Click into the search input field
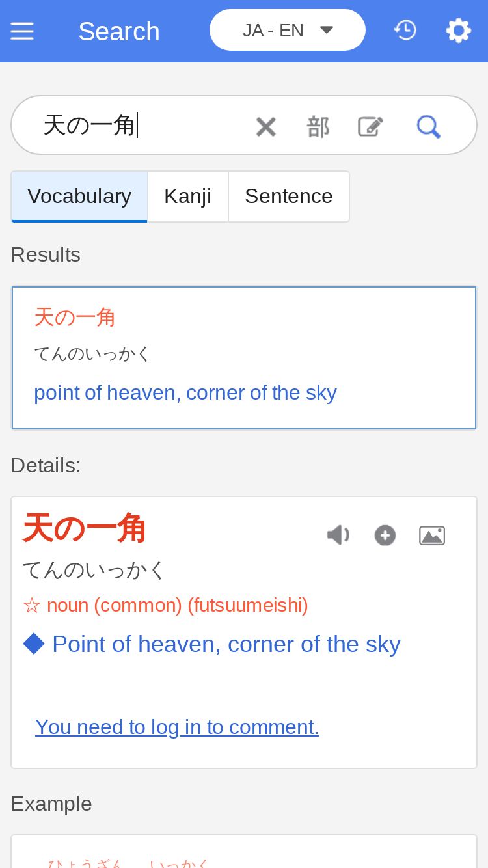Image resolution: width=488 pixels, height=868 pixels. coord(143,125)
